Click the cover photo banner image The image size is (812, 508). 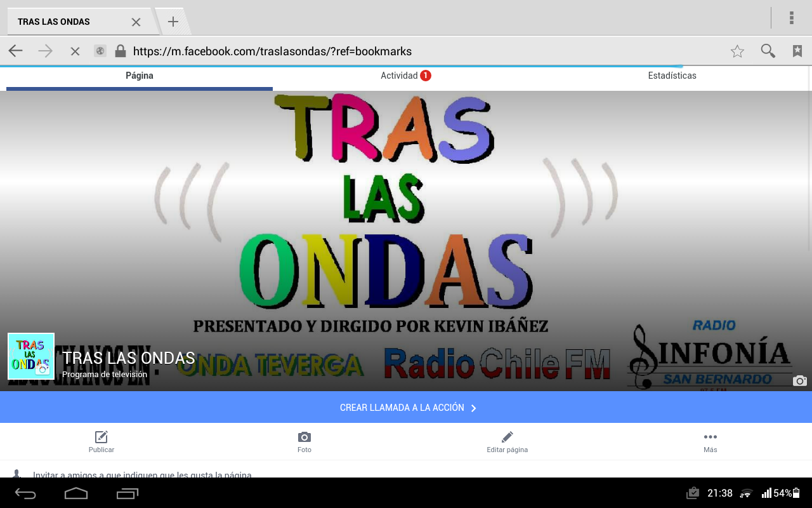tap(406, 241)
